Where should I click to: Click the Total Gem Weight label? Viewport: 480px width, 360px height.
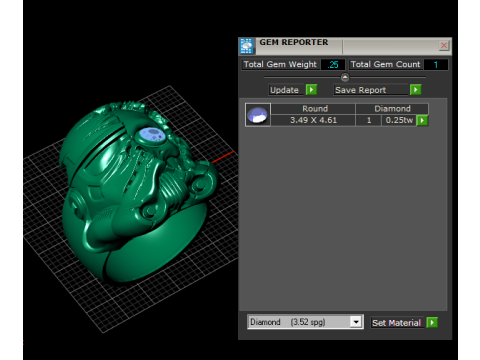[280, 64]
